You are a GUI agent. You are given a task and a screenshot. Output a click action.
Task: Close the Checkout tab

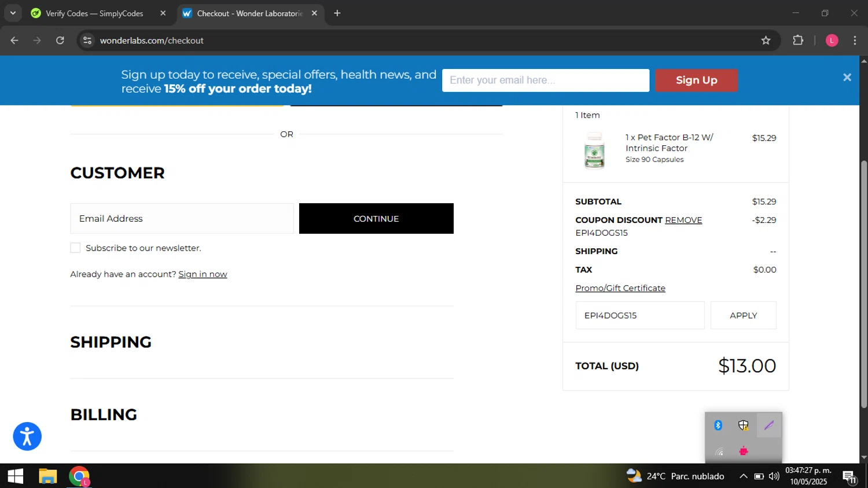tap(314, 13)
